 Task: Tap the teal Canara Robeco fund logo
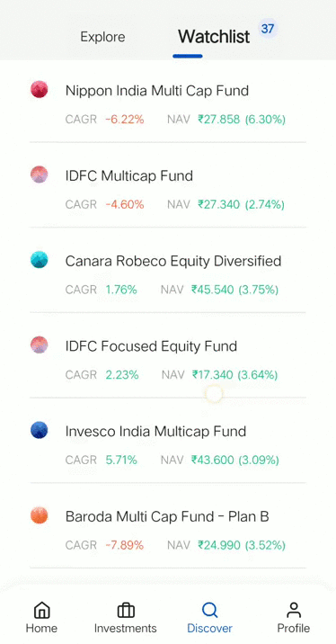[x=39, y=260]
